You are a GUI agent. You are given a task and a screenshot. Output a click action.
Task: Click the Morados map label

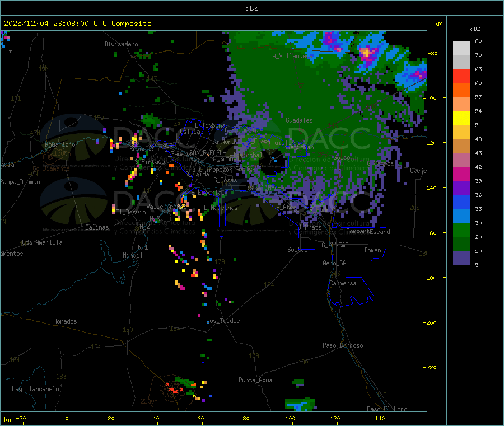(x=65, y=321)
